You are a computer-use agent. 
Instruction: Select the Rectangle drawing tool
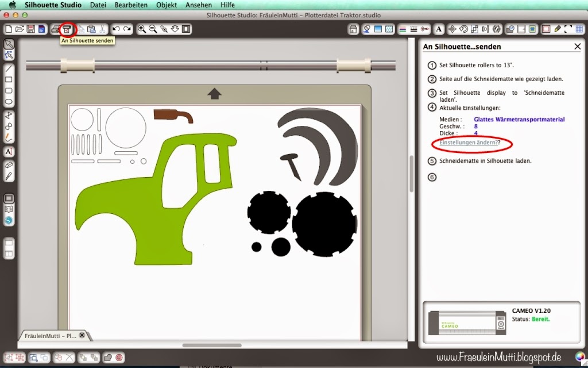click(x=9, y=79)
